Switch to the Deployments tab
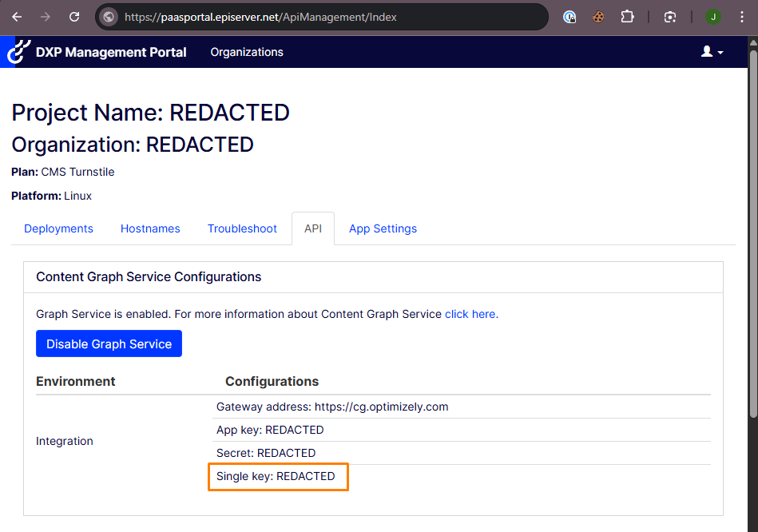 pyautogui.click(x=58, y=228)
